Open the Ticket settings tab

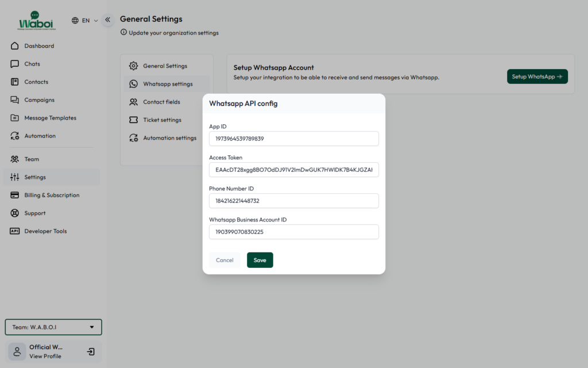164,120
